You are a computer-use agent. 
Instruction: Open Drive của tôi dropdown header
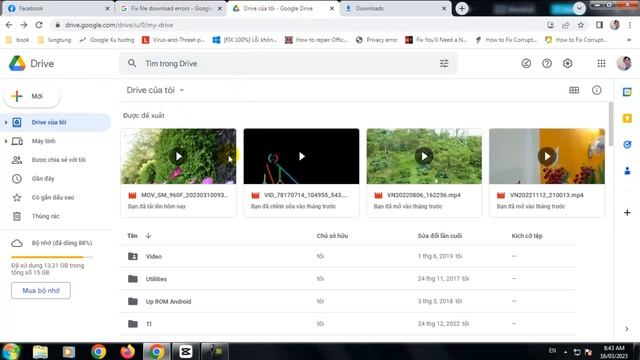click(x=156, y=90)
